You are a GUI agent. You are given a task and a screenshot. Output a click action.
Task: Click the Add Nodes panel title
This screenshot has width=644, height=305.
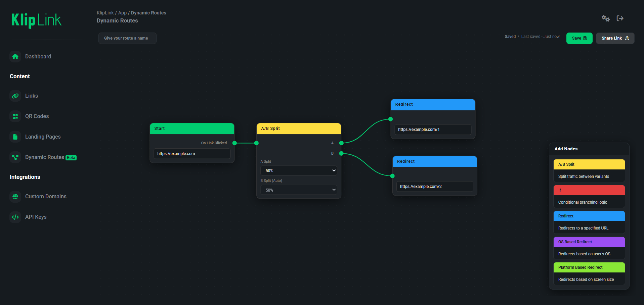coord(566,149)
